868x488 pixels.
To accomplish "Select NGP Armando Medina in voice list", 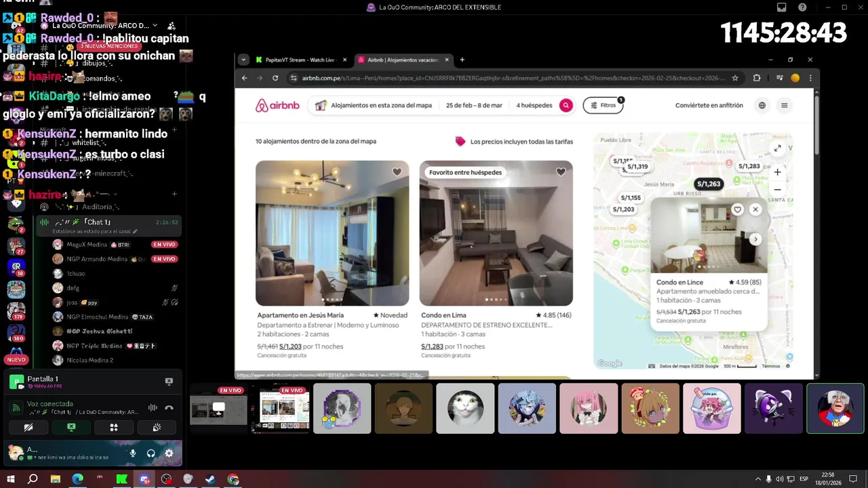I will click(x=115, y=259).
